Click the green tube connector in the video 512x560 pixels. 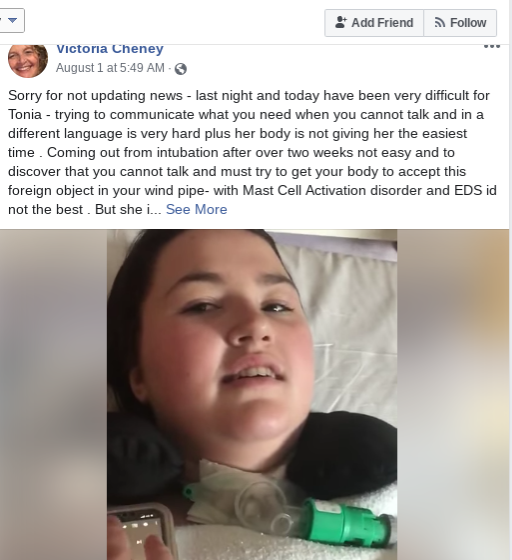[345, 524]
